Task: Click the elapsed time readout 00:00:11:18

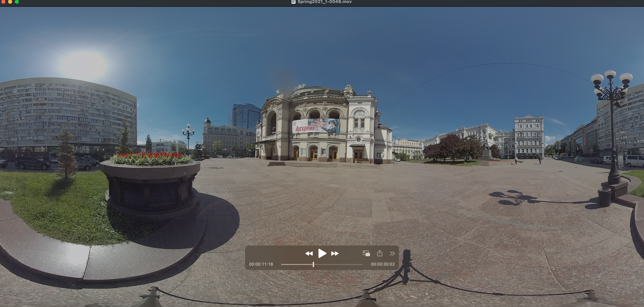Action: tap(262, 264)
